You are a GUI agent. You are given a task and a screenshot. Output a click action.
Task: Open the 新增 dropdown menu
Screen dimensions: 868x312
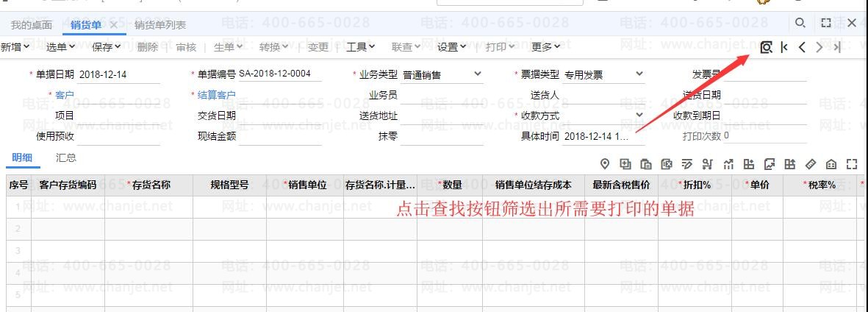15,47
